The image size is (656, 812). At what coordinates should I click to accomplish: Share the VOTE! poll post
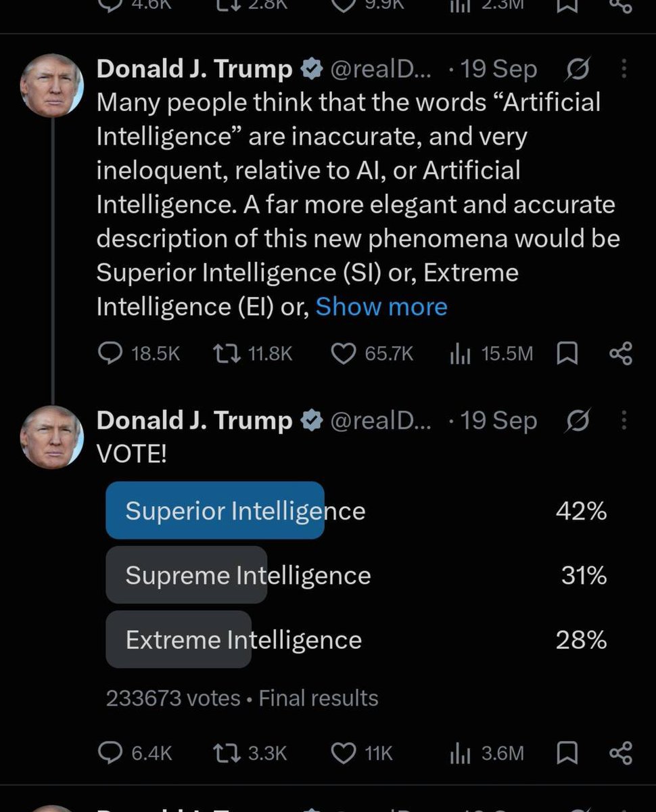coord(621,753)
